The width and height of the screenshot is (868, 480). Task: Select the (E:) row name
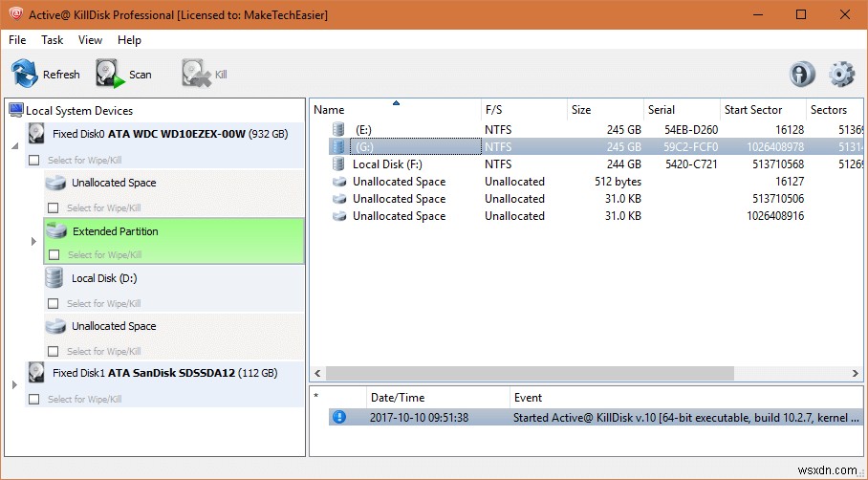tap(363, 129)
